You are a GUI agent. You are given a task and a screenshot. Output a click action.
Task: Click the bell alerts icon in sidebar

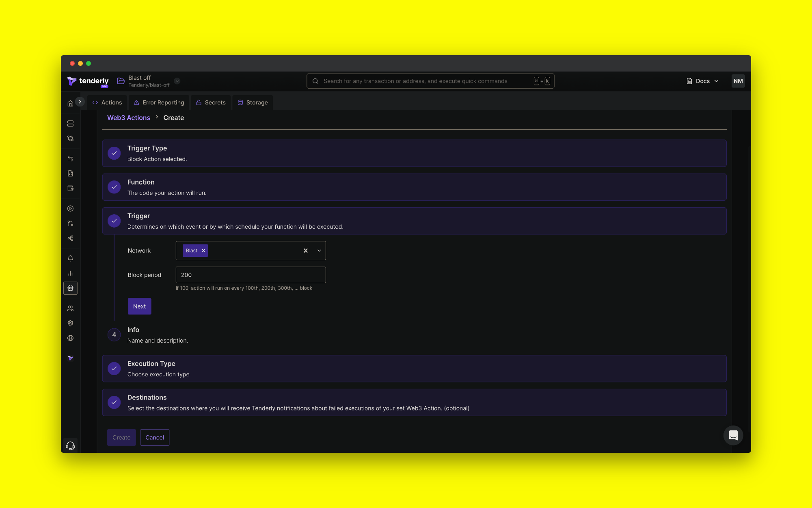70,258
